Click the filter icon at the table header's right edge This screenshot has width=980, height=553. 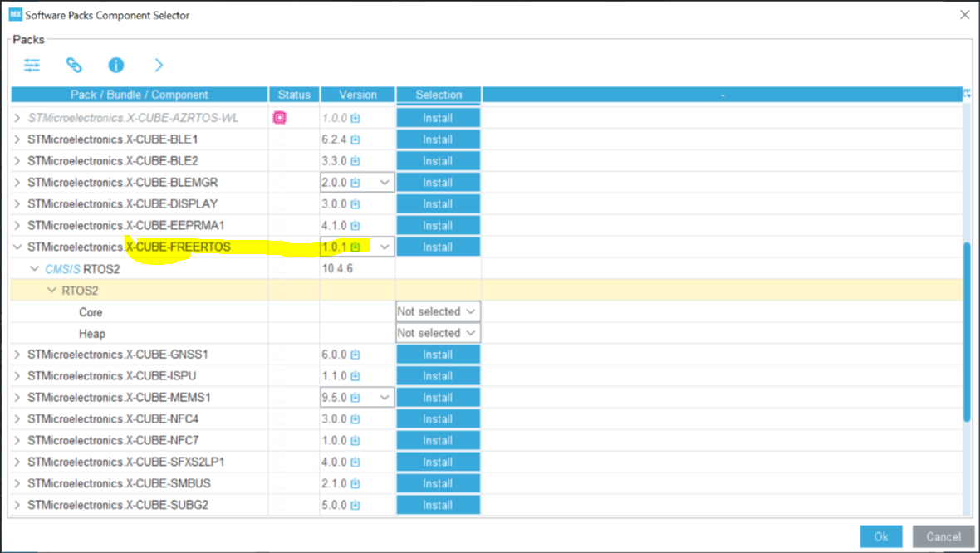[966, 94]
